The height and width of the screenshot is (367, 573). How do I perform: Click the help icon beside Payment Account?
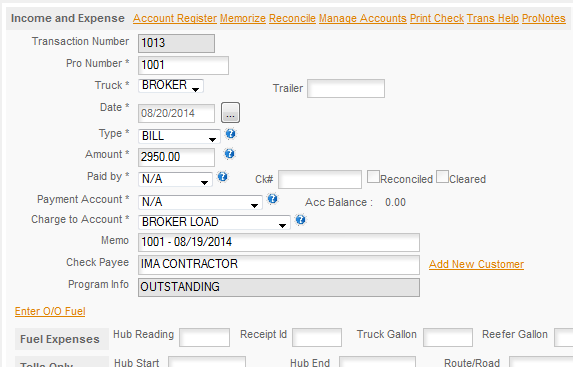pyautogui.click(x=273, y=199)
